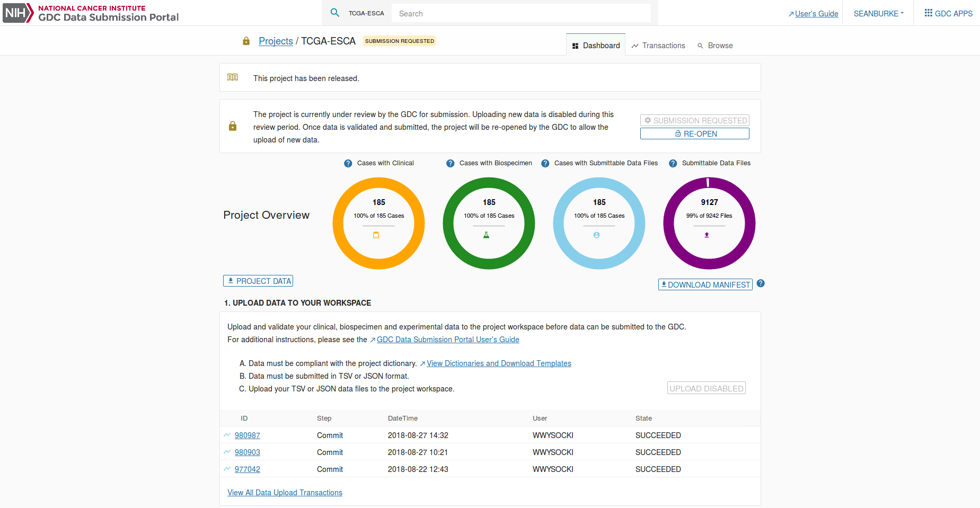Open the Projects breadcrumb link
Image resolution: width=980 pixels, height=508 pixels.
[x=276, y=41]
